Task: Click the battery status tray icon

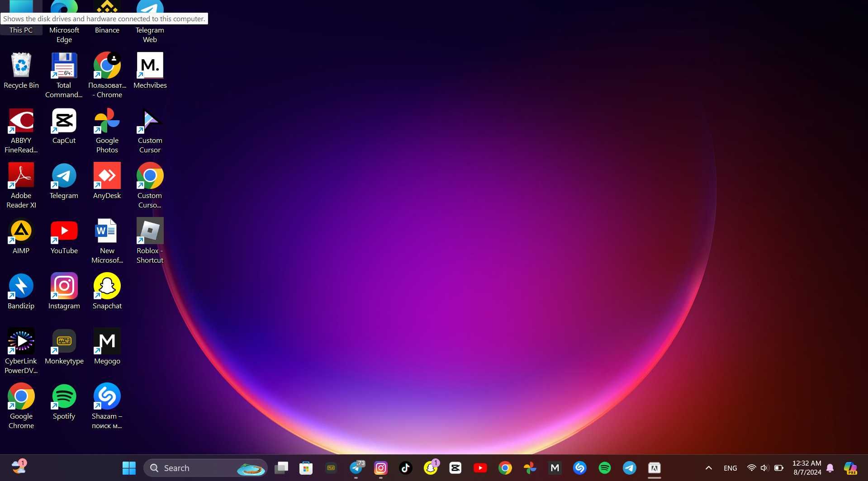Action: click(779, 468)
